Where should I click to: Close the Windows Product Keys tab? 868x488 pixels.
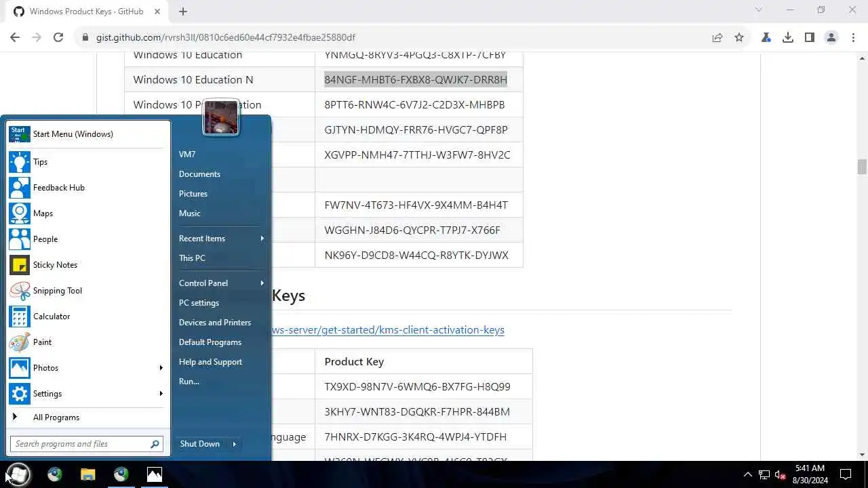[157, 12]
